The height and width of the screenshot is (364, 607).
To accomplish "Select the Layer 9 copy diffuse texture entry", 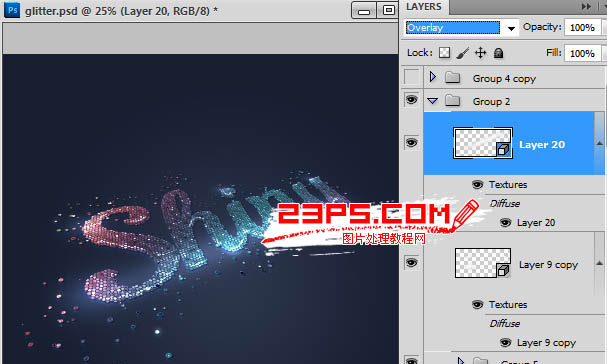I will [x=546, y=343].
